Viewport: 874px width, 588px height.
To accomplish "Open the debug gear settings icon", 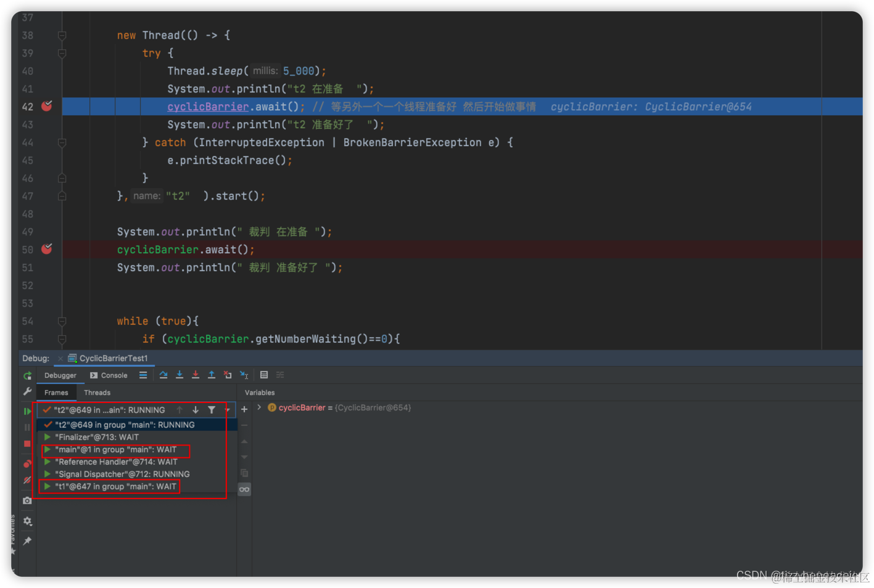I will point(27,521).
